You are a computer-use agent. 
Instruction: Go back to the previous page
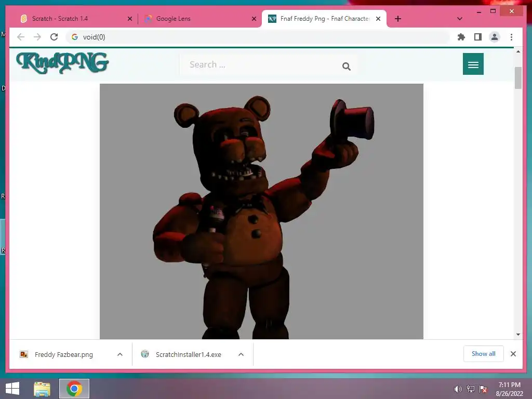(x=21, y=37)
